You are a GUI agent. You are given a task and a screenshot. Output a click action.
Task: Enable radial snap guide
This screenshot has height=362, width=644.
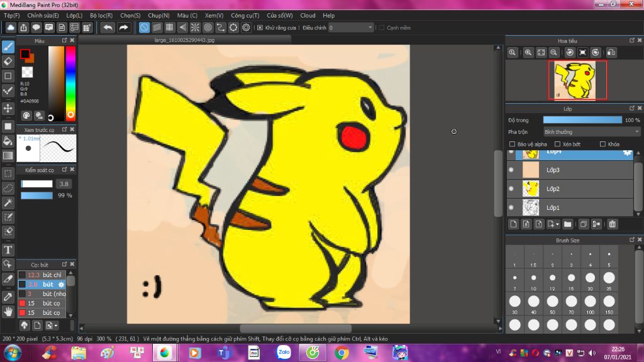[x=195, y=28]
